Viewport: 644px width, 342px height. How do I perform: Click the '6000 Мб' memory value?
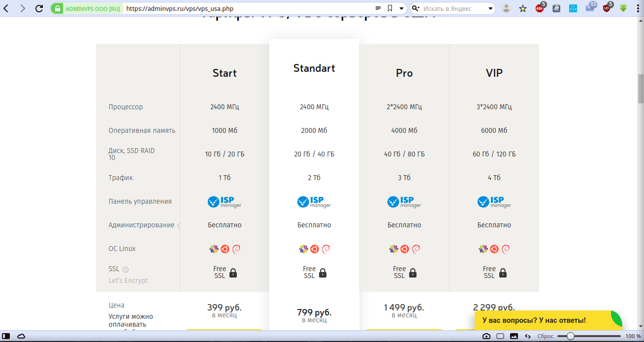pyautogui.click(x=494, y=131)
